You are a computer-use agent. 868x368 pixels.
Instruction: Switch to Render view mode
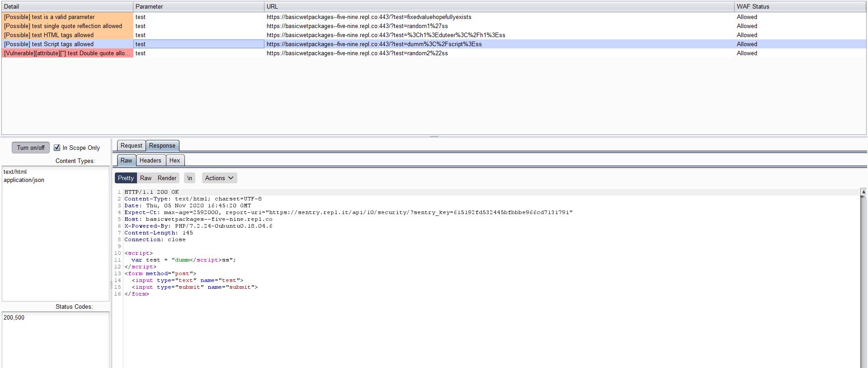pos(167,178)
